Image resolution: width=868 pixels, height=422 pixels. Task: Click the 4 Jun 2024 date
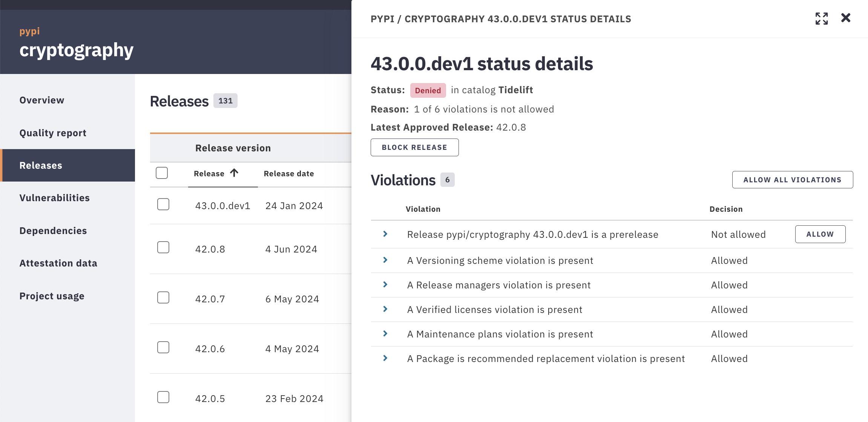coord(291,249)
